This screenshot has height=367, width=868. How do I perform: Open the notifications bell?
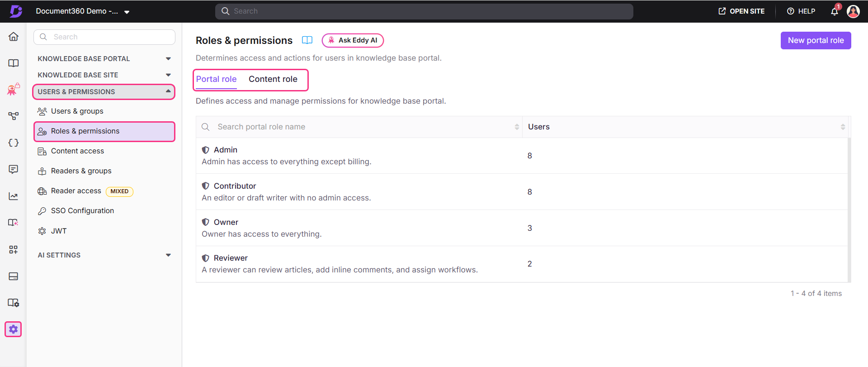point(835,11)
